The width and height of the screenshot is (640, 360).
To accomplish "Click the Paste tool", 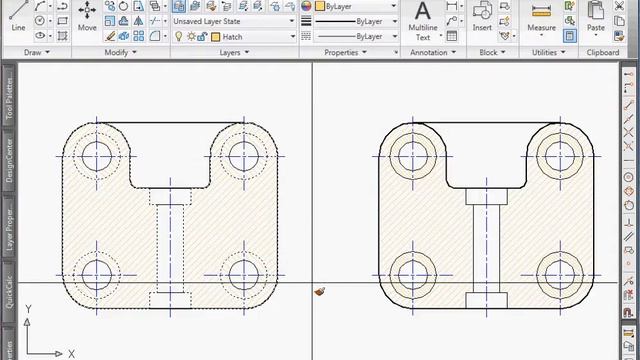I will [x=596, y=17].
